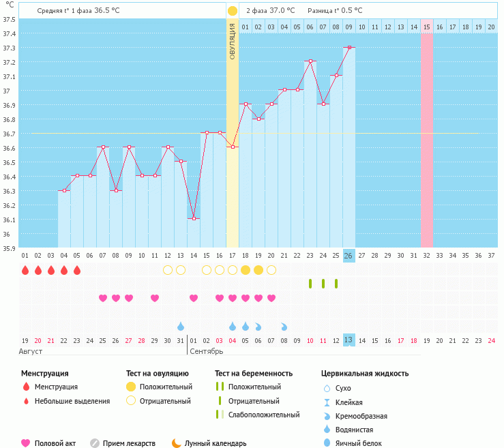Click the yellow ovulation circle in the header
This screenshot has height=448, width=504.
pos(233,11)
